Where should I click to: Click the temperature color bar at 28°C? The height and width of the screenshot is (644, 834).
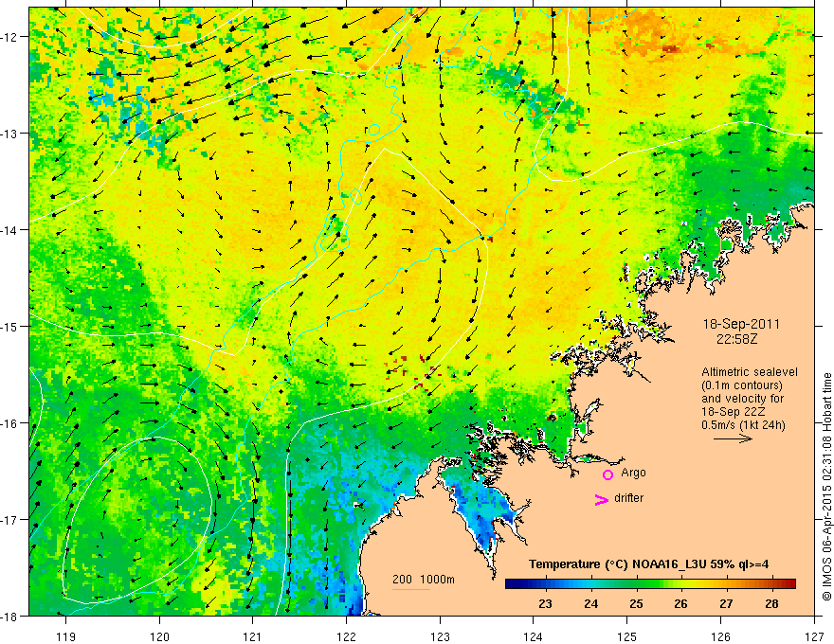[x=771, y=583]
